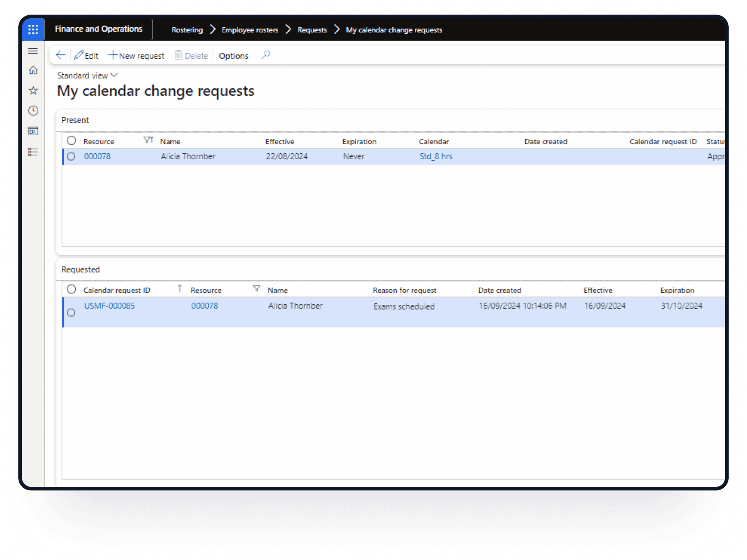Open resource link 000078 in Requested grid
The image size is (747, 560).
205,306
